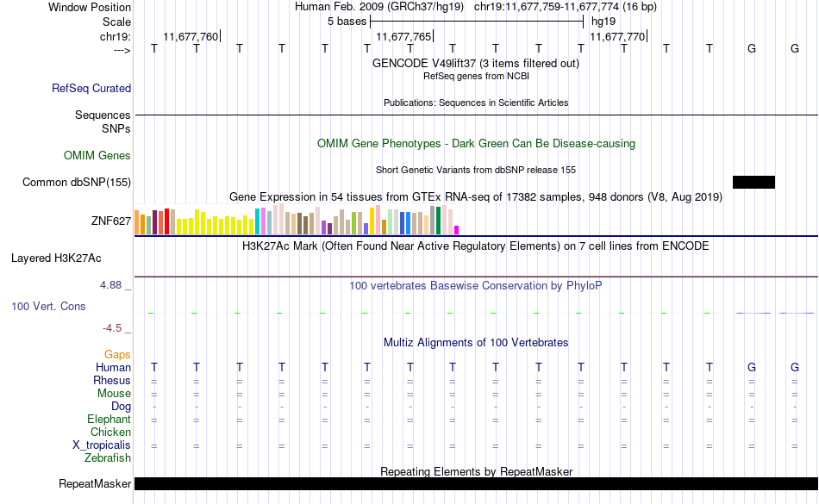Click the '11,677,770' ruler coordinate
This screenshot has width=819, height=504.
coord(617,36)
